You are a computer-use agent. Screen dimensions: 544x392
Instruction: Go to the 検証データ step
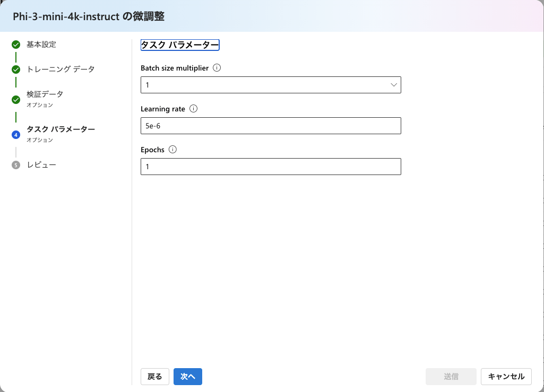tap(45, 94)
